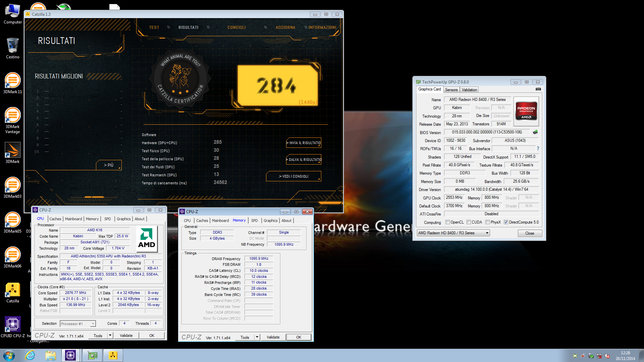Click OK in Memory CPU-Z window
Screen dimensions: 644x362
(299, 337)
